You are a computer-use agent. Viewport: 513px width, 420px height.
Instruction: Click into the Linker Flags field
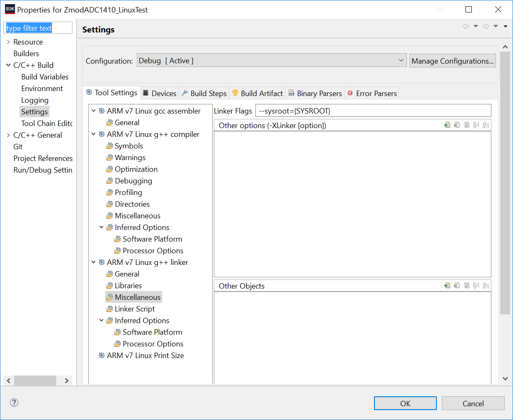click(x=373, y=111)
